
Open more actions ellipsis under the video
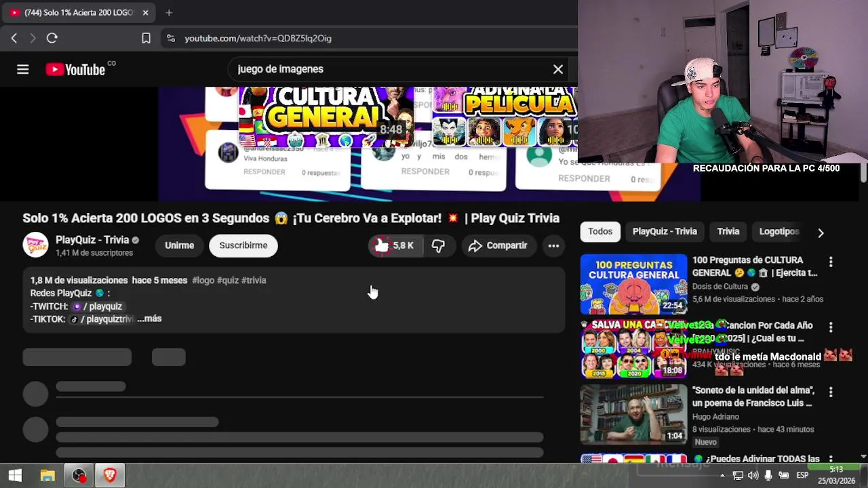tap(553, 245)
